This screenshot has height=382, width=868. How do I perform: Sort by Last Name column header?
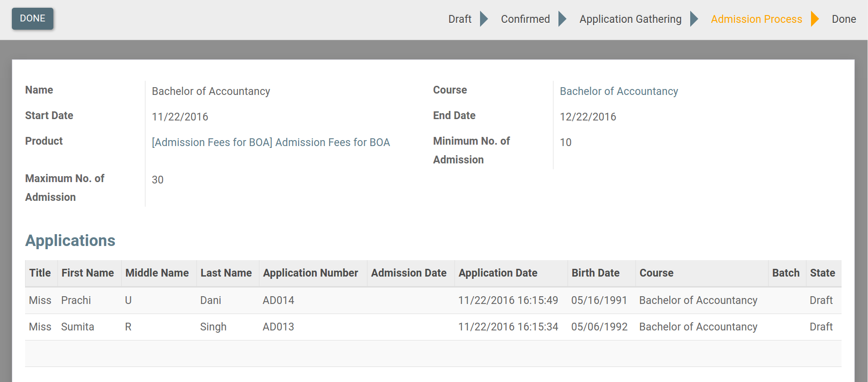click(226, 273)
